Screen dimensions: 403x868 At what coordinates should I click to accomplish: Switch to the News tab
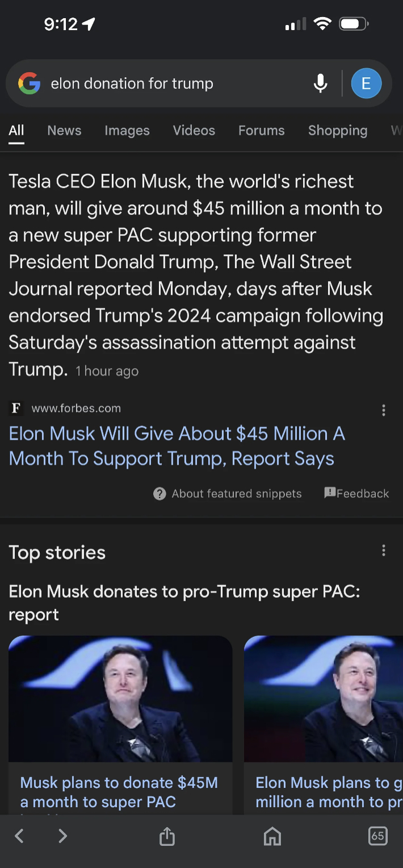[64, 130]
